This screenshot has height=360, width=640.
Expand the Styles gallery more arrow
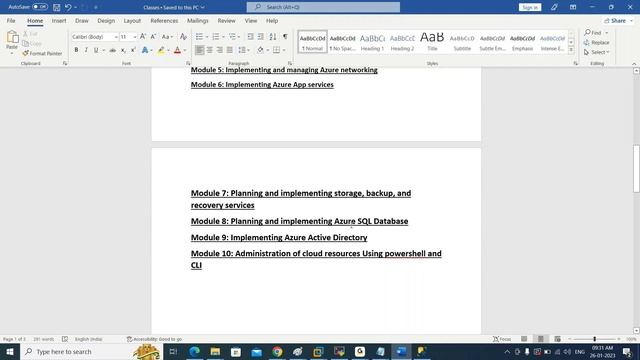[571, 50]
